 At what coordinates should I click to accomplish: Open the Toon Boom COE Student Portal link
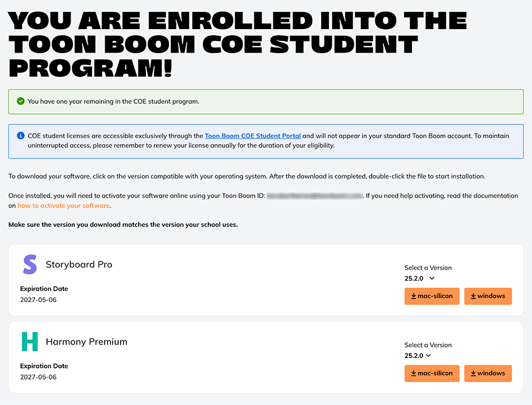(253, 136)
